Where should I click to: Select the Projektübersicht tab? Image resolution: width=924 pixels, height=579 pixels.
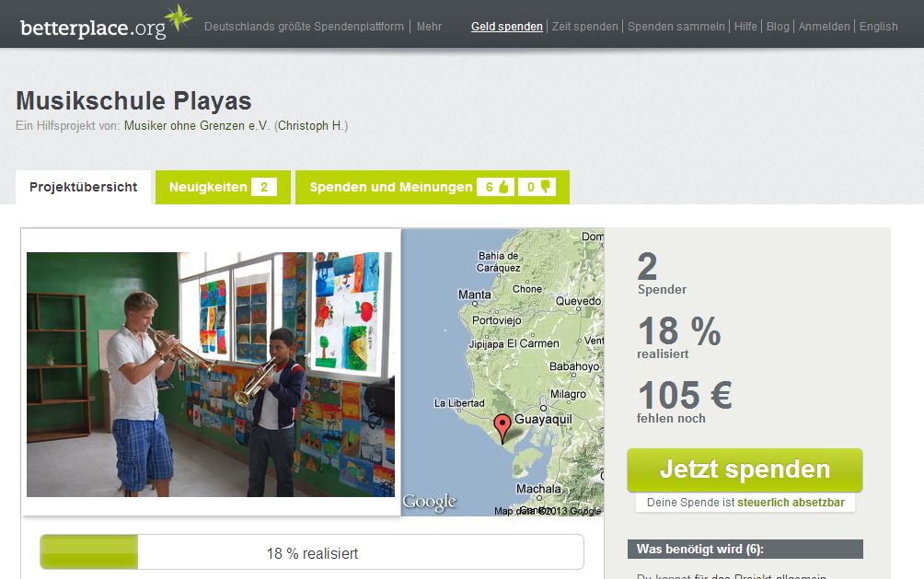coord(83,187)
